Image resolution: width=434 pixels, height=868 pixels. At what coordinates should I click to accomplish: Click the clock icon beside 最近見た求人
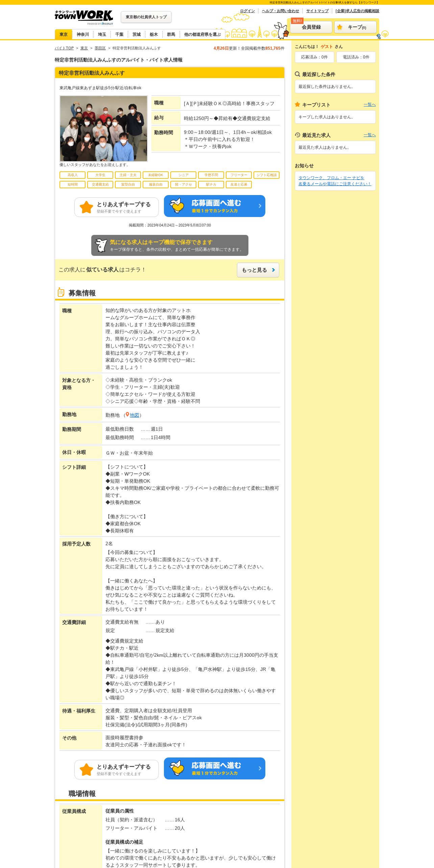(x=297, y=135)
